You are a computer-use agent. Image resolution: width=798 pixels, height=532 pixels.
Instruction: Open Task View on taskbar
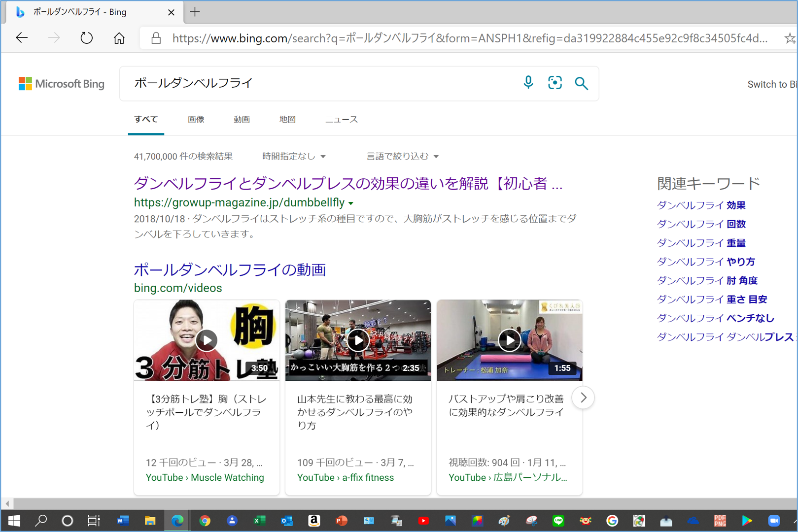tap(94, 521)
